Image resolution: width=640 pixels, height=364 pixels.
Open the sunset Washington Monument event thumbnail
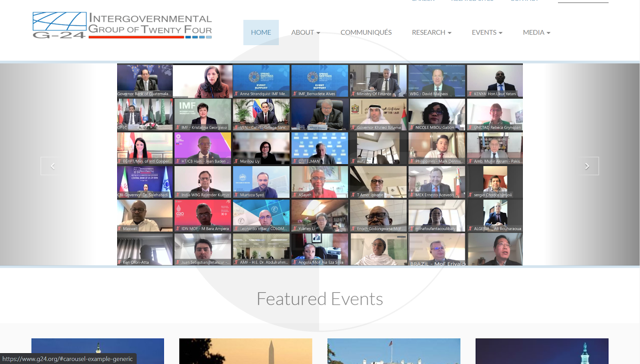click(x=246, y=351)
